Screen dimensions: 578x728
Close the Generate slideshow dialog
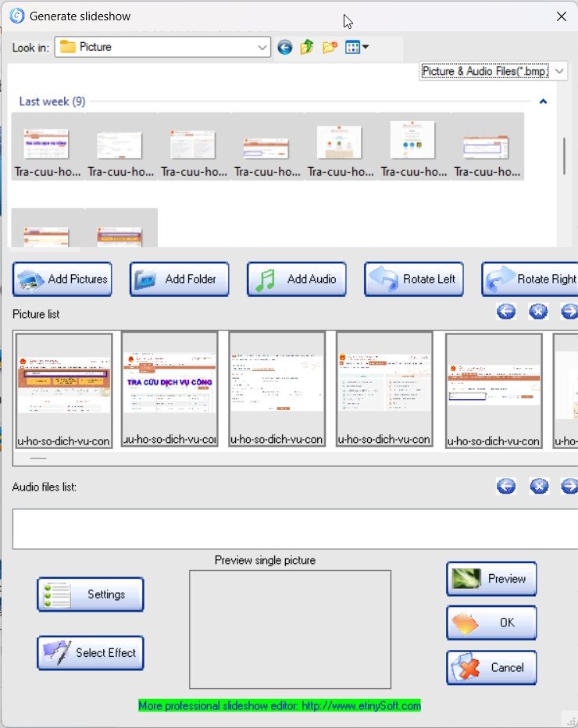(x=562, y=16)
